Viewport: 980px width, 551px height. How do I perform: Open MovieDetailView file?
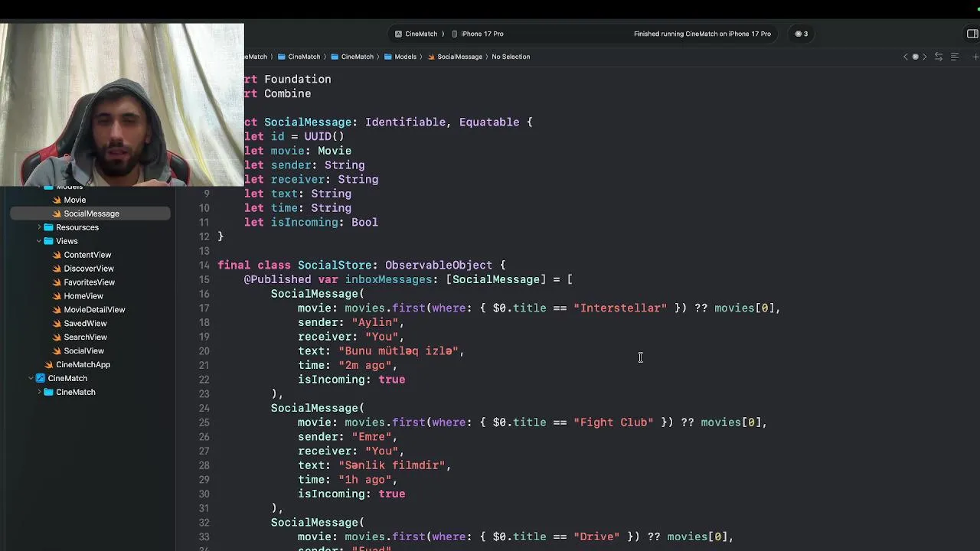click(x=94, y=310)
